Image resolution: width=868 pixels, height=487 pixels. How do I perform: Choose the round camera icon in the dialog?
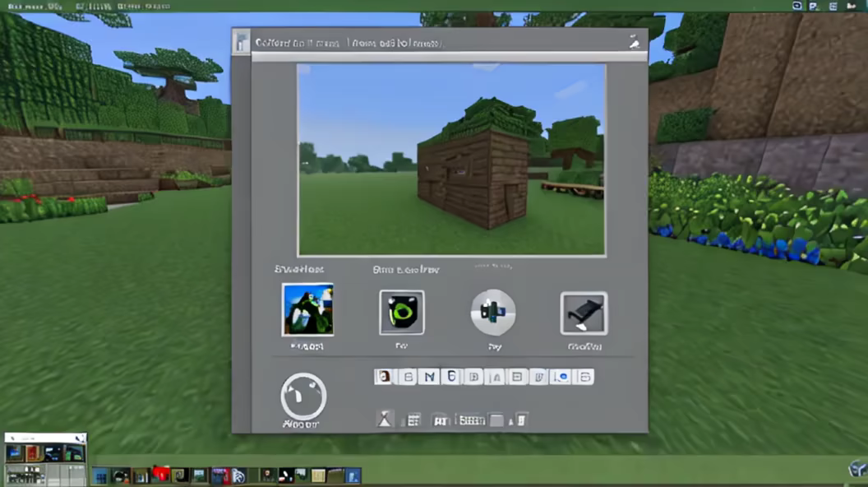coord(493,313)
